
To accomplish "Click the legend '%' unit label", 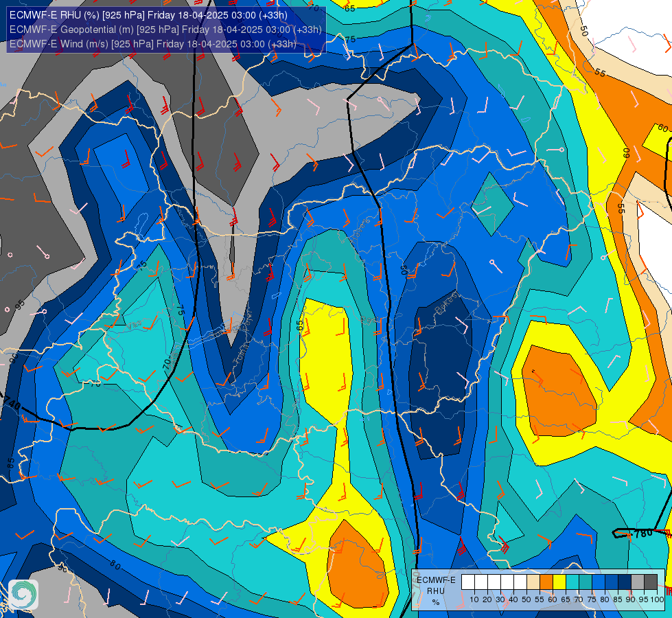I will point(436,602).
